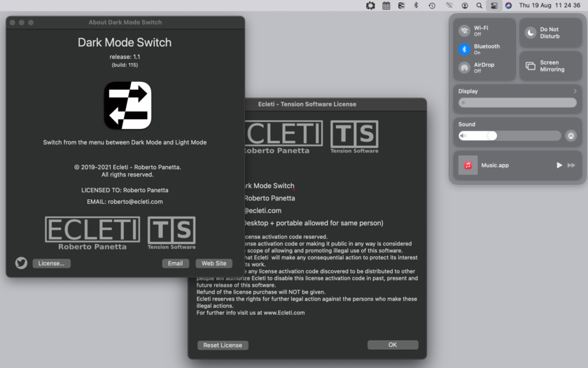Play music in Music.app widget
The width and height of the screenshot is (588, 368).
click(x=559, y=165)
